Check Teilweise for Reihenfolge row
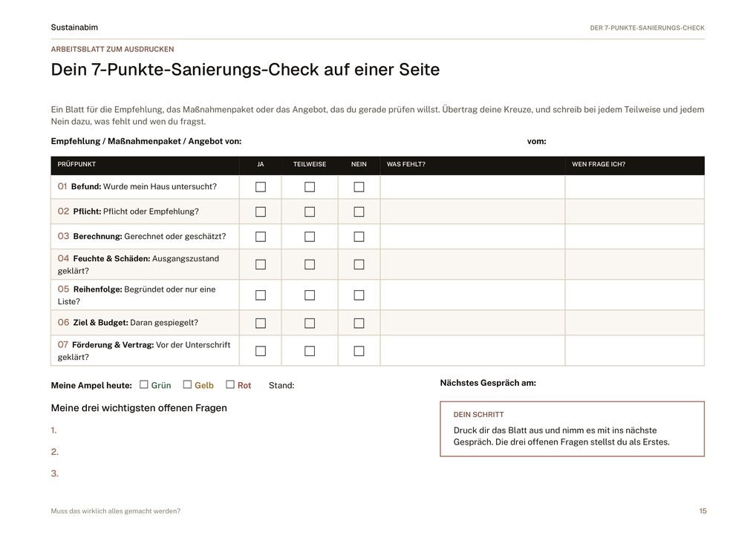 pyautogui.click(x=310, y=295)
